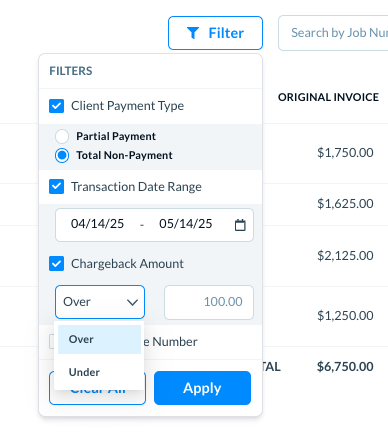Choose Under from the dropdown list

99,372
